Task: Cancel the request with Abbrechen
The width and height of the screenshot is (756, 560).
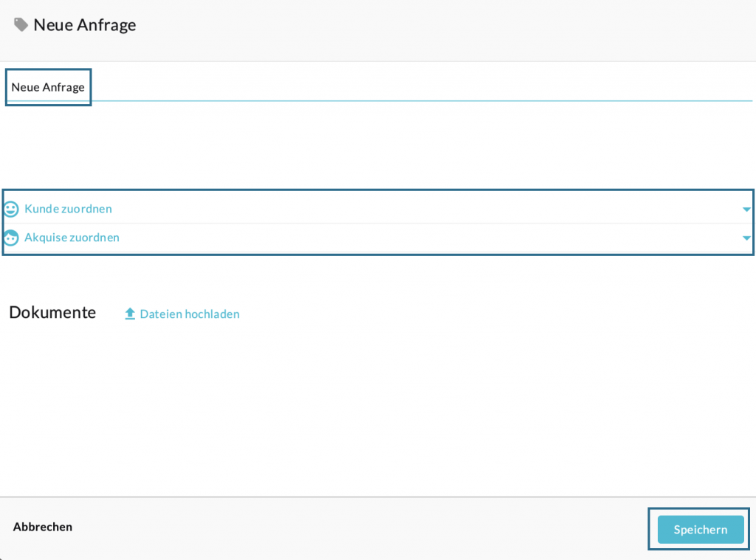Action: tap(43, 527)
